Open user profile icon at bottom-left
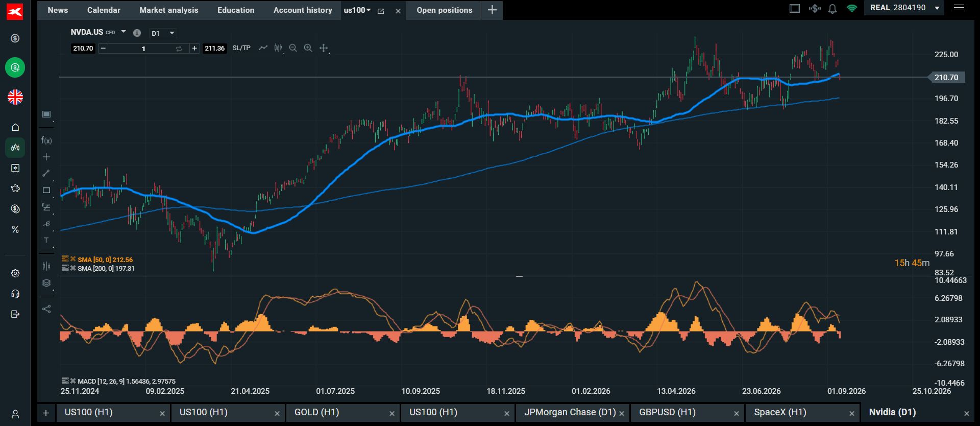The width and height of the screenshot is (980, 426). coord(15,414)
